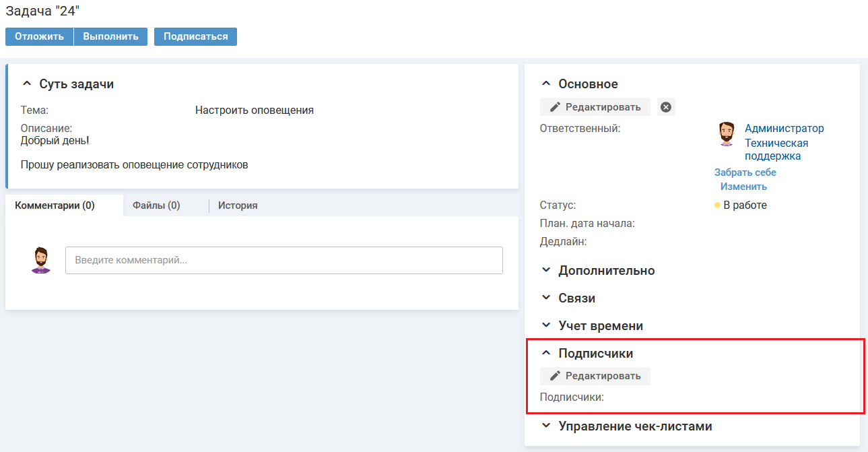Expand the Учет времени section
The height and width of the screenshot is (452, 868).
(546, 326)
